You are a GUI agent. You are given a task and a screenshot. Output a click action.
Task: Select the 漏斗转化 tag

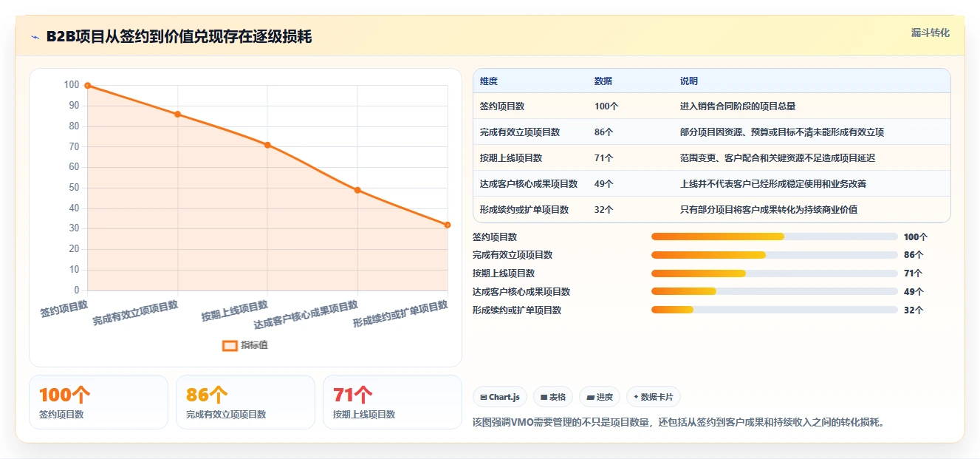(x=931, y=33)
